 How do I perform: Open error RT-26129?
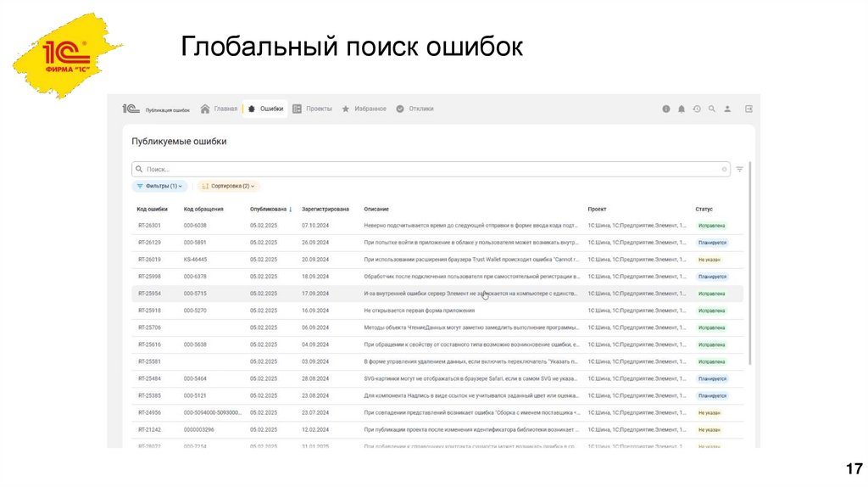coord(149,243)
